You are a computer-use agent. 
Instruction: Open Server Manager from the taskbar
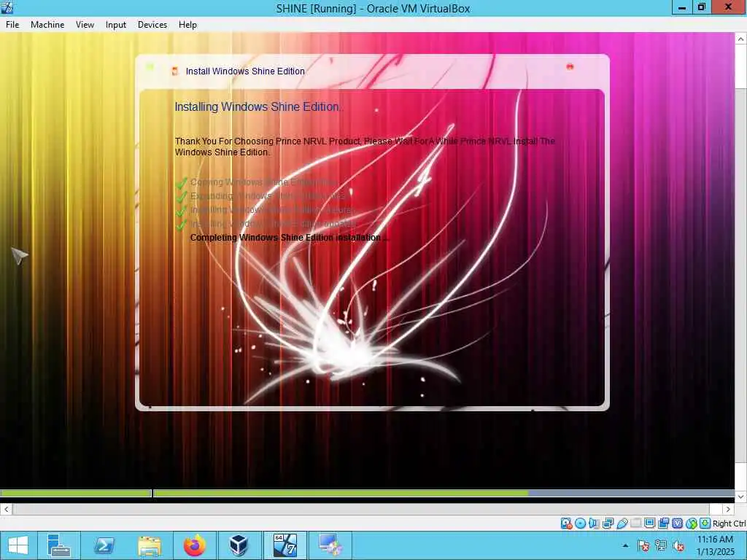tap(59, 545)
